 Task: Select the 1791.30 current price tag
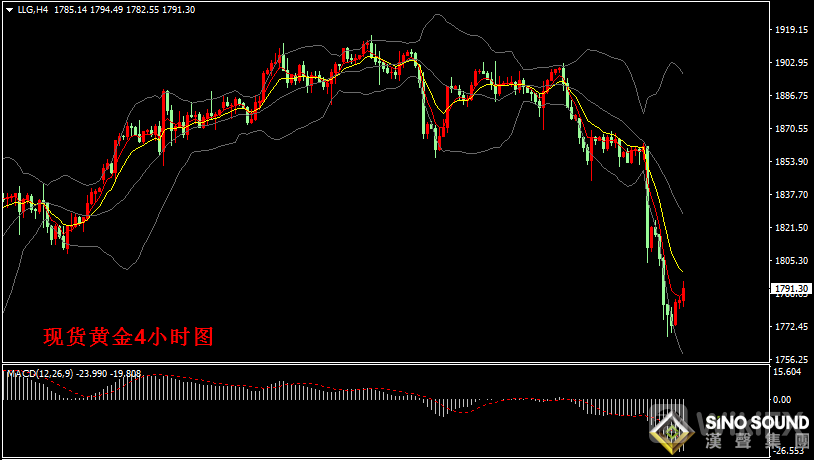[x=791, y=288]
